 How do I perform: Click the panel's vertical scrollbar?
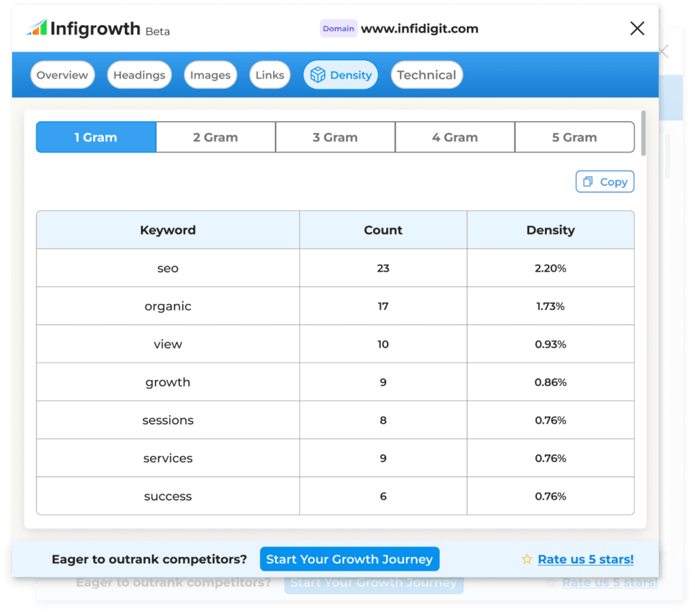tap(643, 132)
